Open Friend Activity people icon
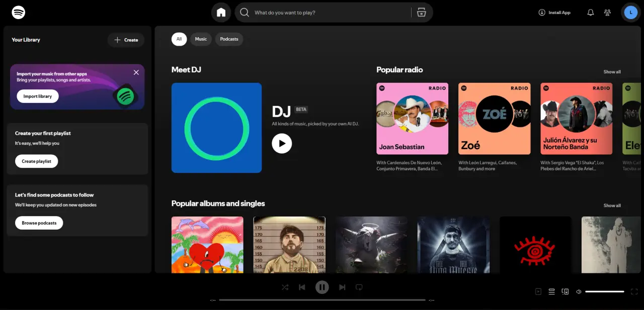The image size is (644, 310). tap(608, 13)
